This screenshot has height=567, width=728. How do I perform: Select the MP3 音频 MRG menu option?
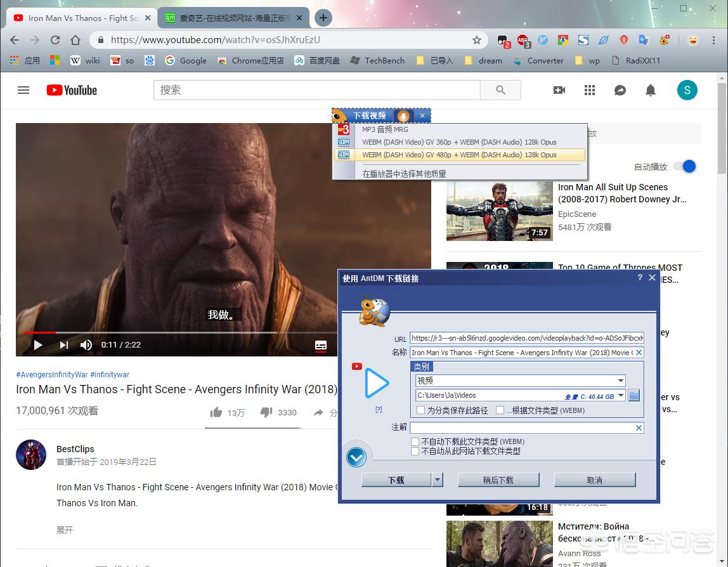pyautogui.click(x=385, y=129)
